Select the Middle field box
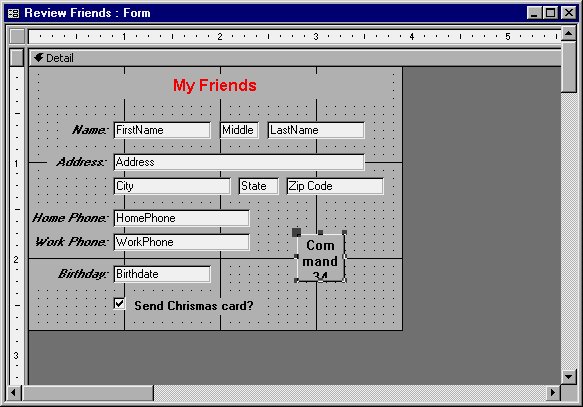The height and width of the screenshot is (407, 583). pos(239,130)
